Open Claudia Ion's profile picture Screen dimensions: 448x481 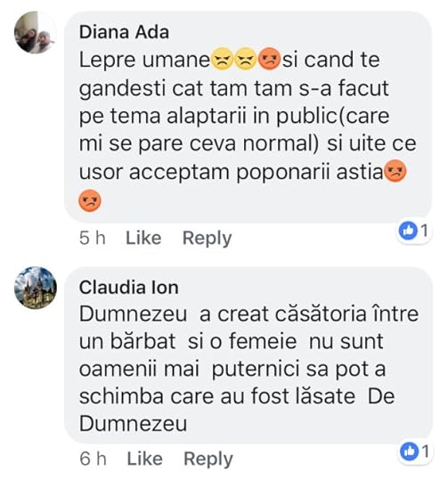36,288
